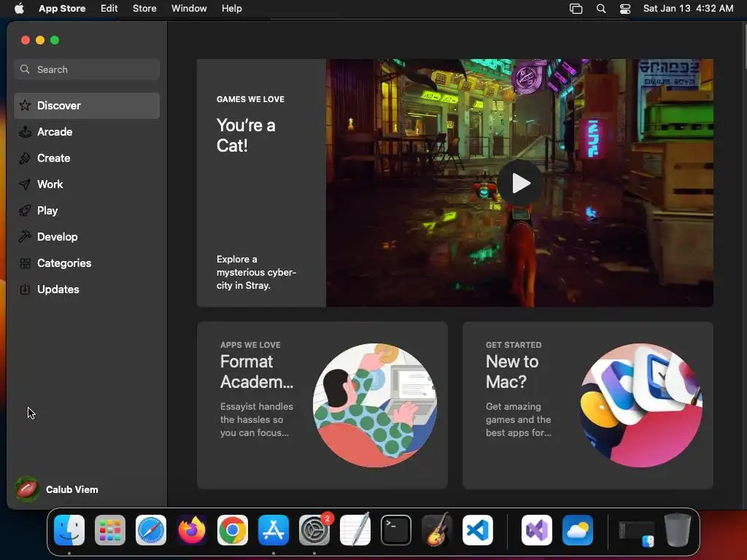The width and height of the screenshot is (747, 560).
Task: Open the Help menu
Action: tap(231, 8)
